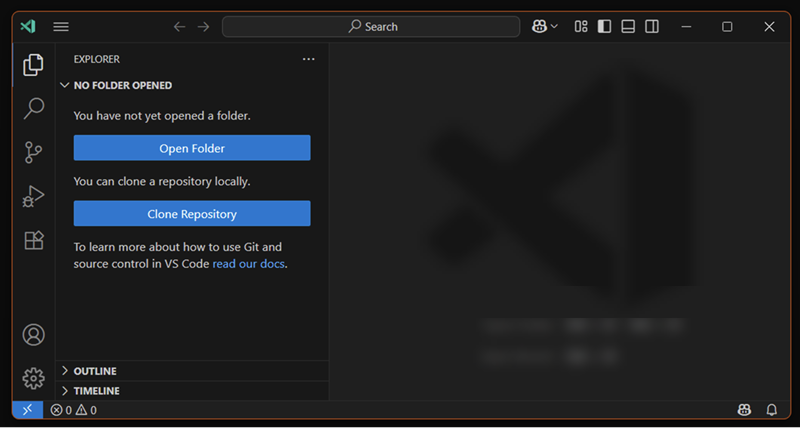Open the Accounts menu icon
Viewport: 800px width, 428px height.
[34, 335]
